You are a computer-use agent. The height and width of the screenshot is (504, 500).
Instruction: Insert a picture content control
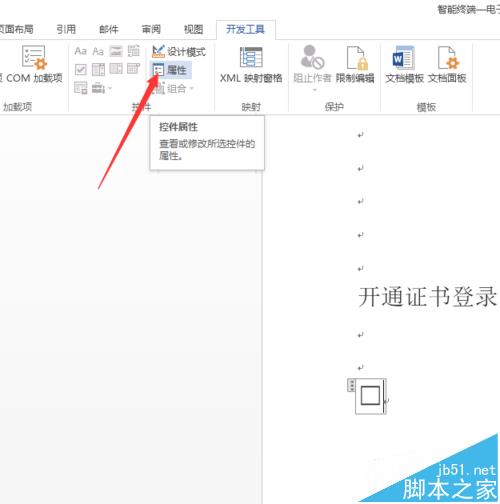point(116,51)
